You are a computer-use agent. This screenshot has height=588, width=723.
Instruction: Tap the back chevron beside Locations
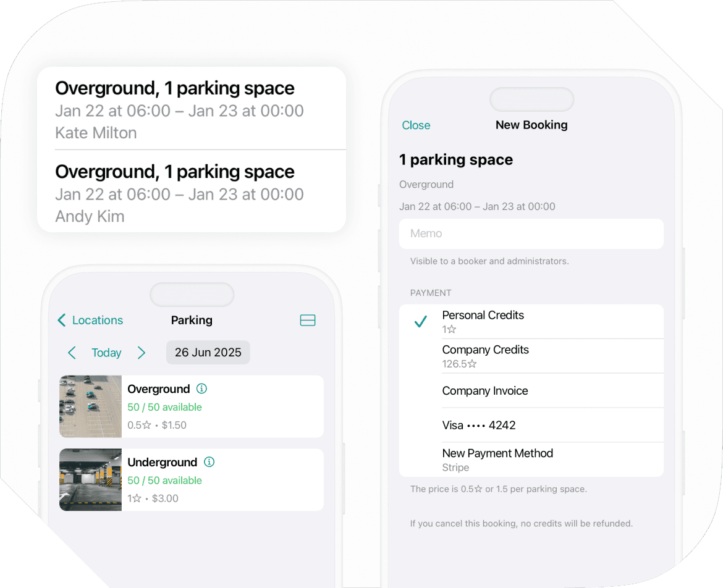tap(62, 320)
